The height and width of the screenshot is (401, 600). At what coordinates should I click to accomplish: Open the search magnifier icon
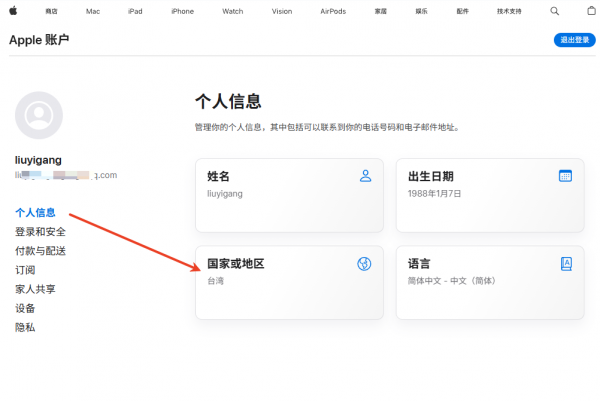tap(554, 11)
